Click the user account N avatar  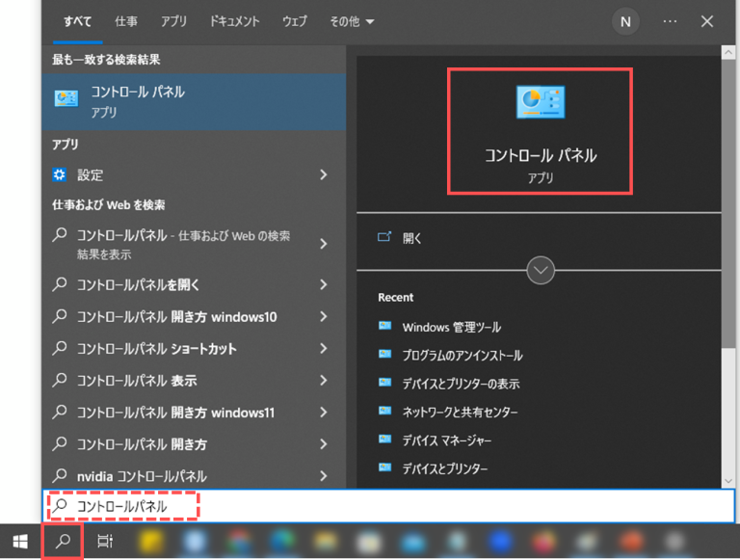[x=625, y=22]
